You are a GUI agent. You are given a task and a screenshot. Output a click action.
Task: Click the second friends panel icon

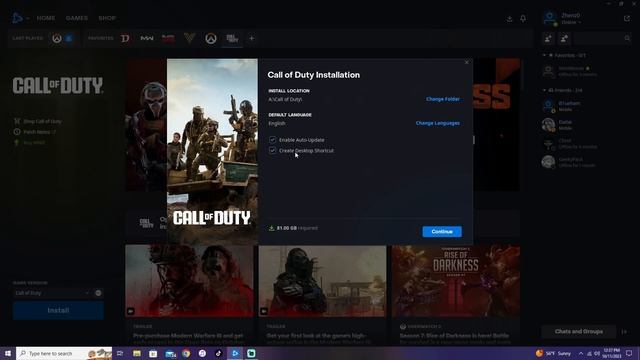click(564, 38)
